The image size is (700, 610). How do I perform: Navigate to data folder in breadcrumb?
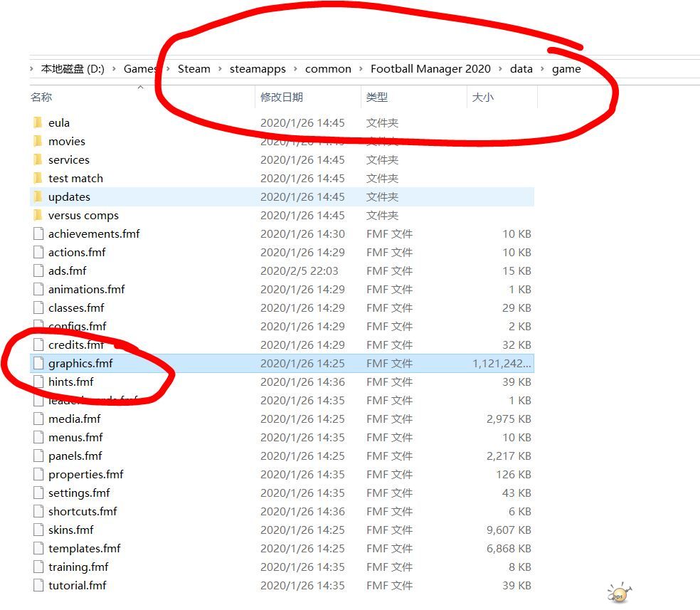(521, 69)
